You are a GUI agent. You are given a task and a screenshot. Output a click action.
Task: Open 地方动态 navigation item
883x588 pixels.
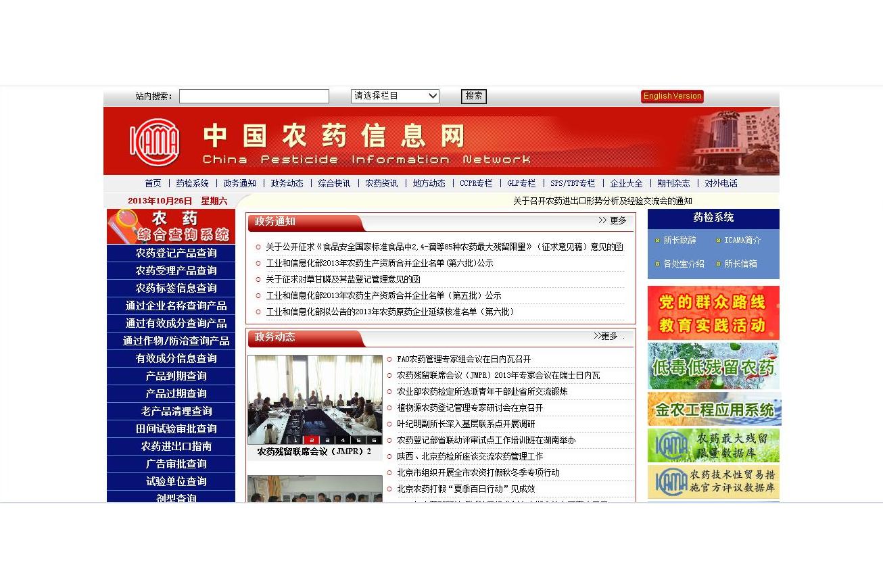(x=429, y=183)
